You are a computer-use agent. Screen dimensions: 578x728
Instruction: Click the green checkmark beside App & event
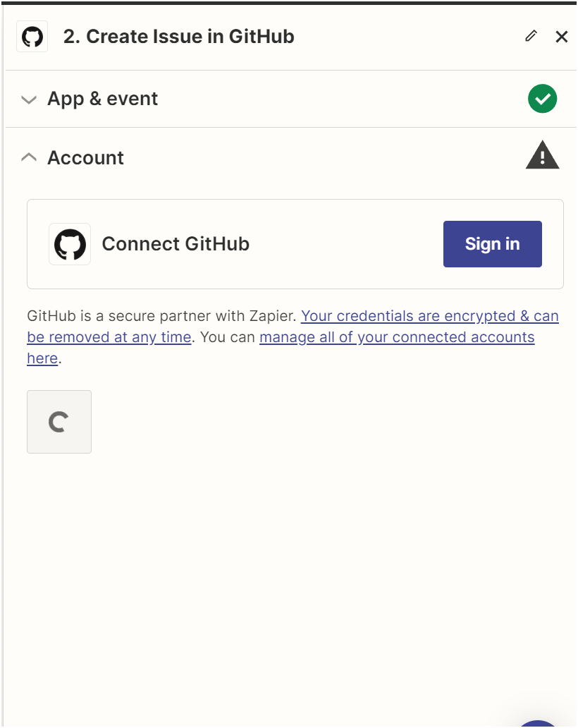tap(542, 99)
